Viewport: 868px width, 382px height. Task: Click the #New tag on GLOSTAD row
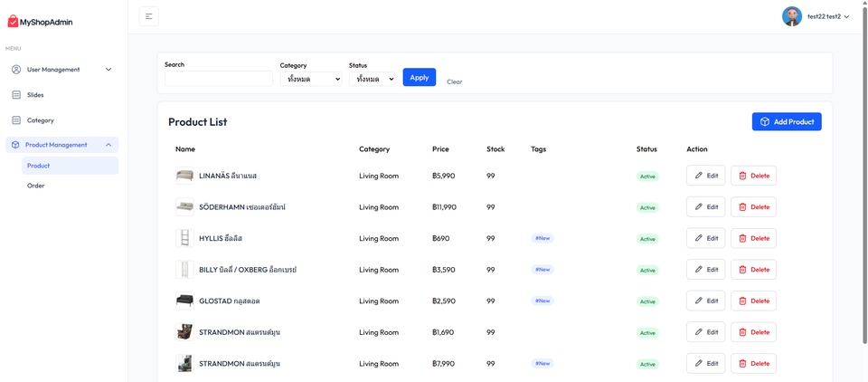[x=542, y=301]
